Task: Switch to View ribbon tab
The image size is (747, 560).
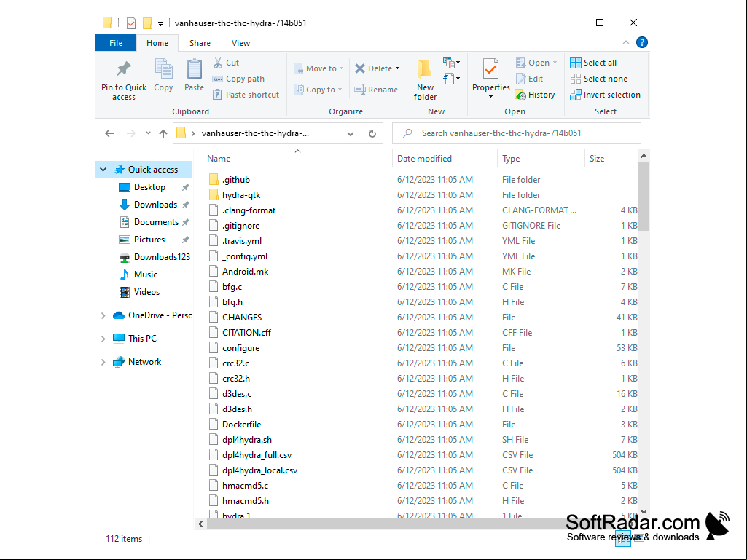Action: point(240,43)
